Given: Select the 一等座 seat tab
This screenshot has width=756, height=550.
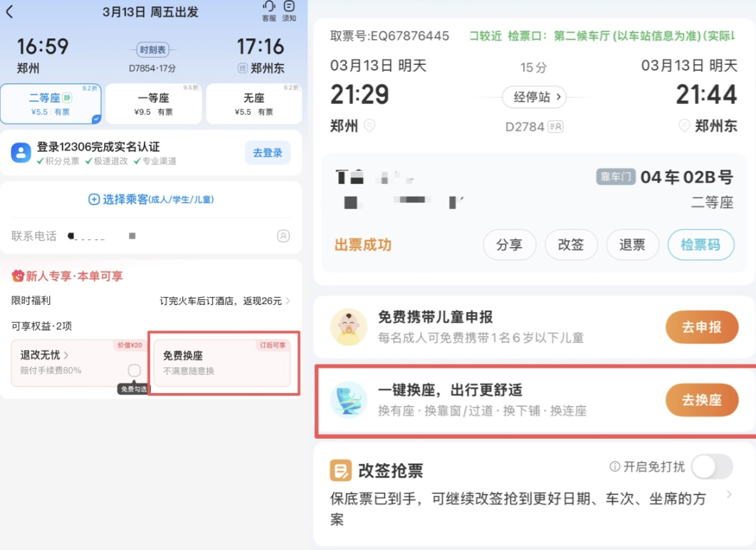Looking at the screenshot, I should tap(152, 104).
